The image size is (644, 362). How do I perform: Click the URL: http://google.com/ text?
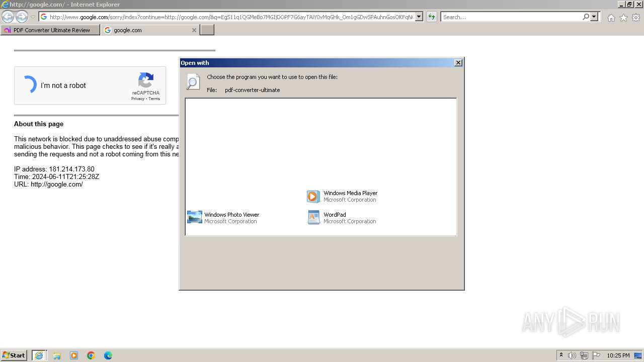pyautogui.click(x=48, y=184)
